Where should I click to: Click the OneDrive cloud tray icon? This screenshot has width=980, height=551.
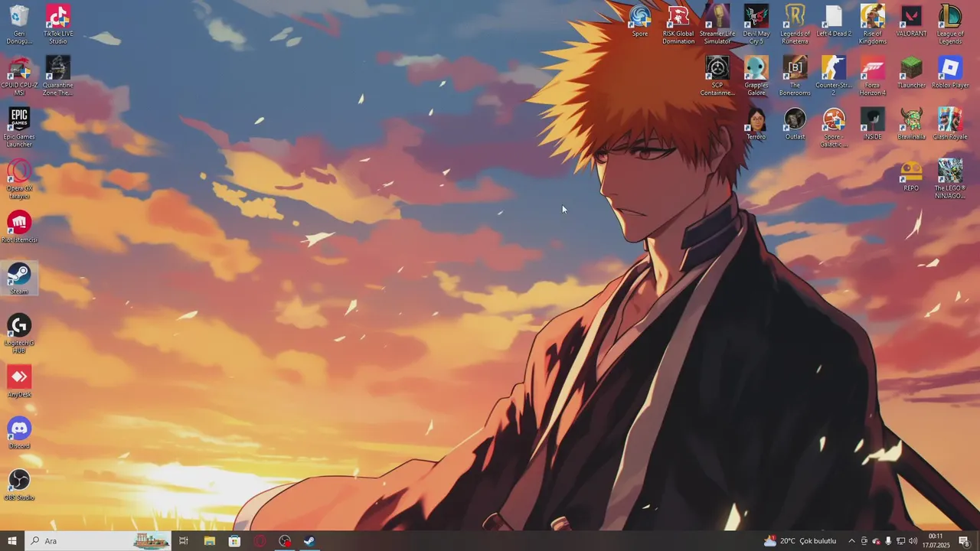877,541
